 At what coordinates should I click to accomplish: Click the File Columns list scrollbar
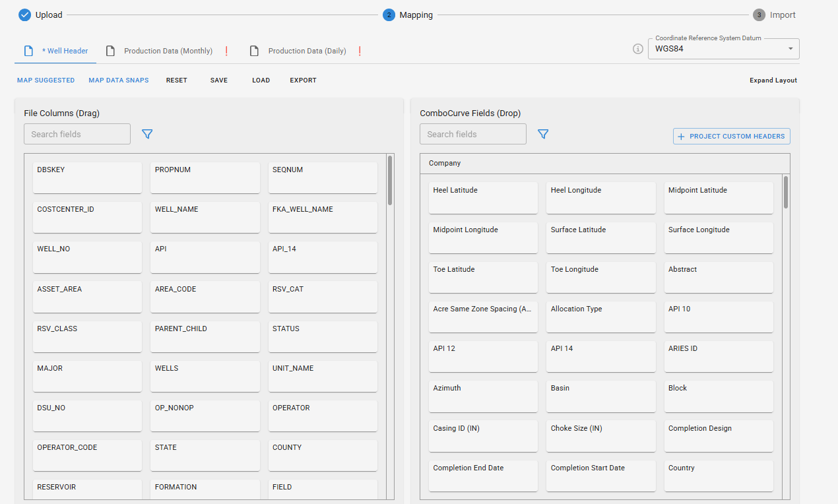tap(390, 180)
